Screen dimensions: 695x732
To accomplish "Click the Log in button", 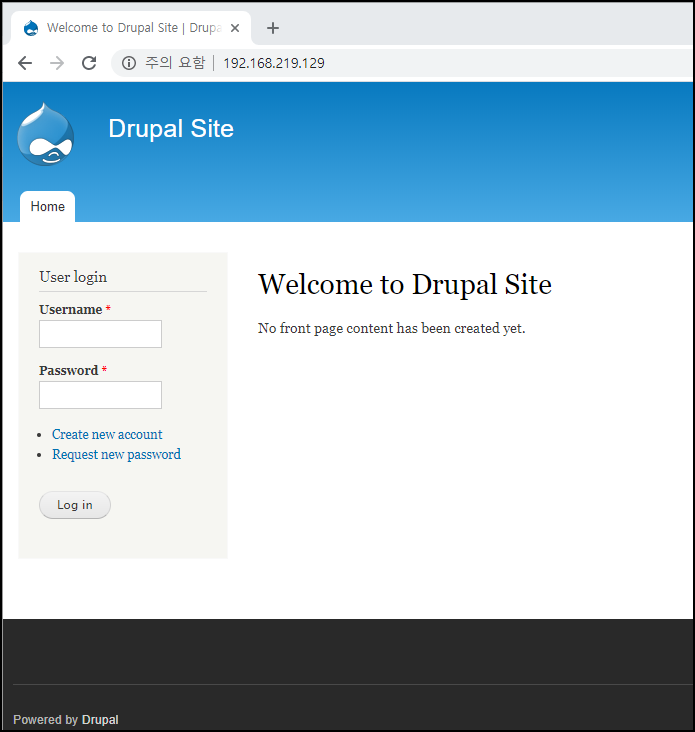I will [75, 505].
